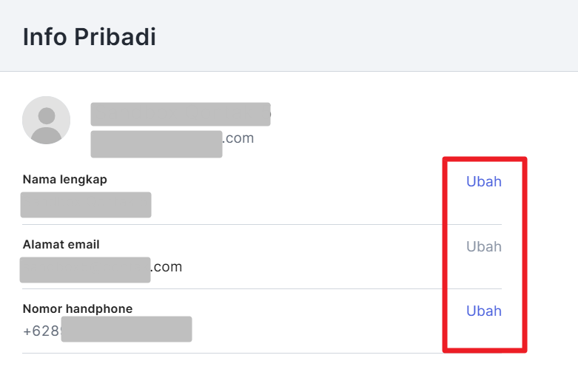Click the profile avatar icon

tap(47, 120)
